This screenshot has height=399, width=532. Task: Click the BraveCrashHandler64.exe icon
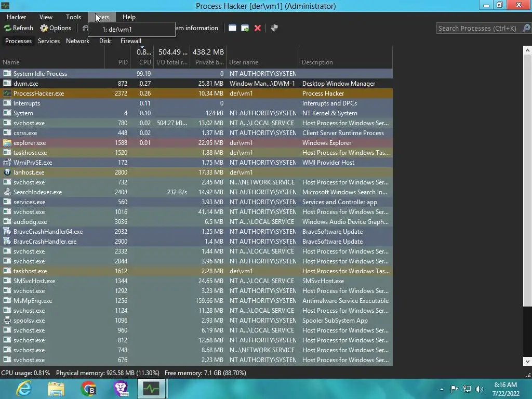pos(7,231)
